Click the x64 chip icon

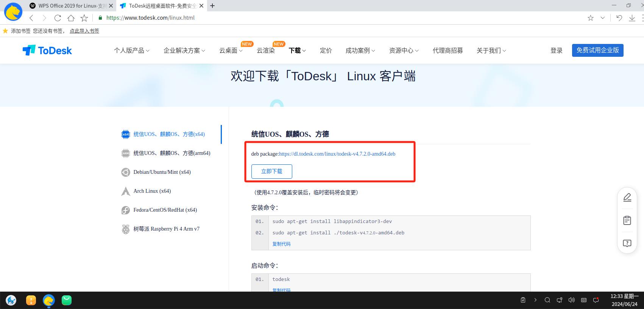(125, 134)
